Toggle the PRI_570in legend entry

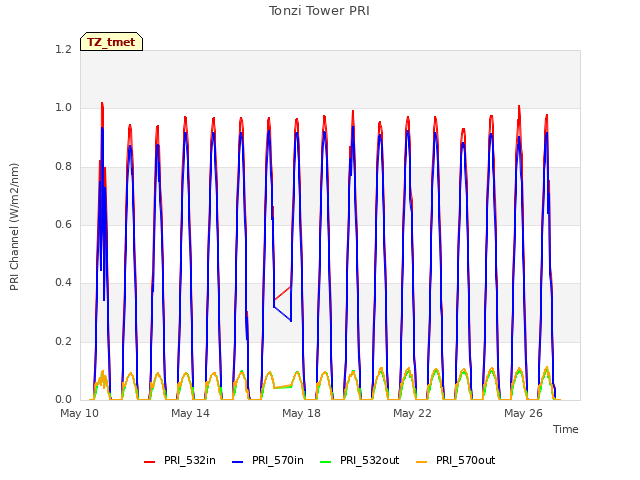click(x=268, y=460)
